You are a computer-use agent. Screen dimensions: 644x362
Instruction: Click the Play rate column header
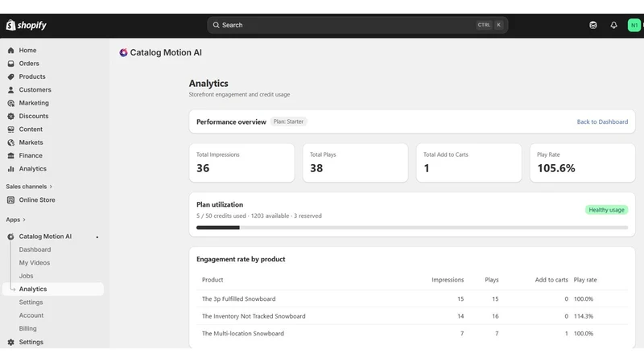(x=585, y=279)
